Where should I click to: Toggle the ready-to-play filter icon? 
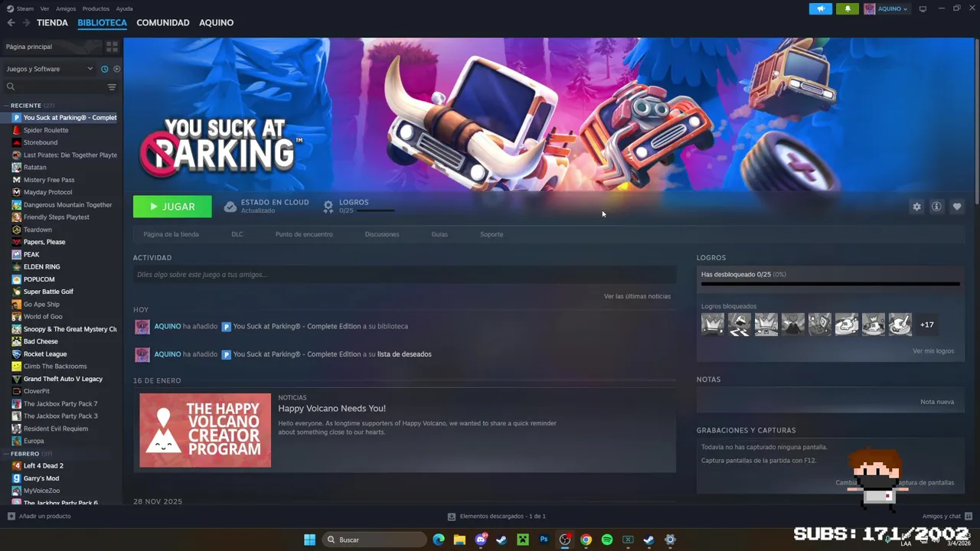[x=116, y=69]
